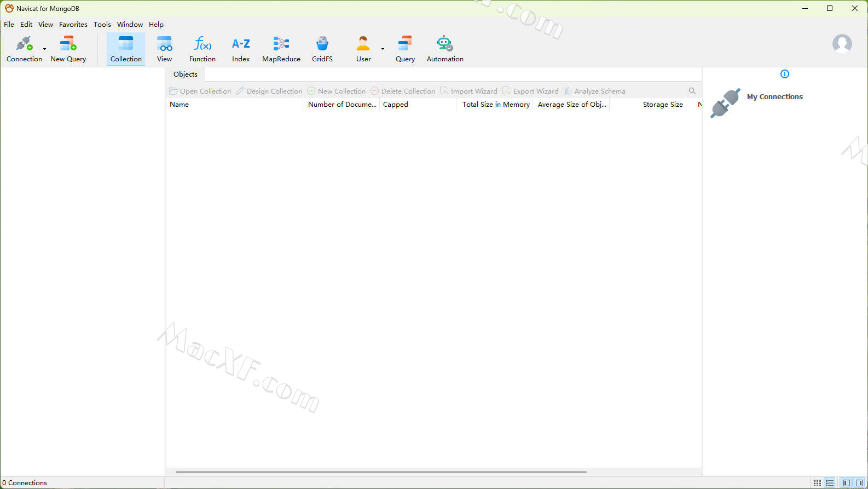Expand the Connection dropdown arrow
The height and width of the screenshot is (489, 868).
tap(45, 49)
